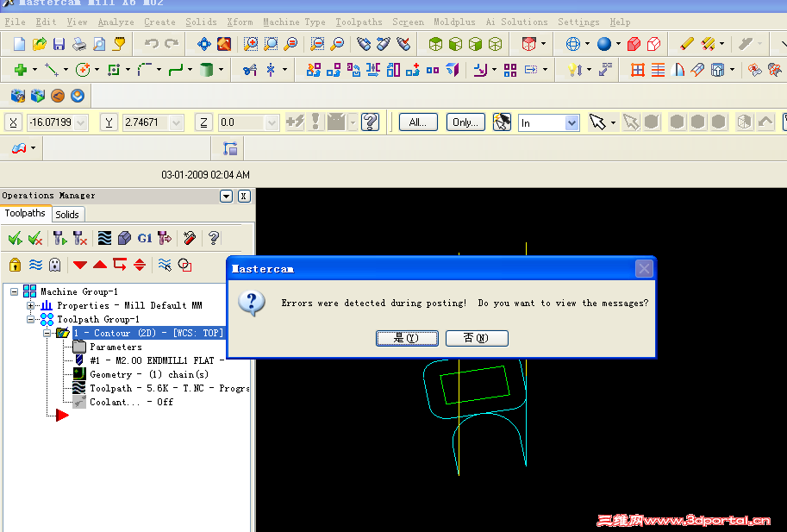This screenshot has height=532, width=787.
Task: Toggle ghost display on selected operations
Action: (x=53, y=265)
